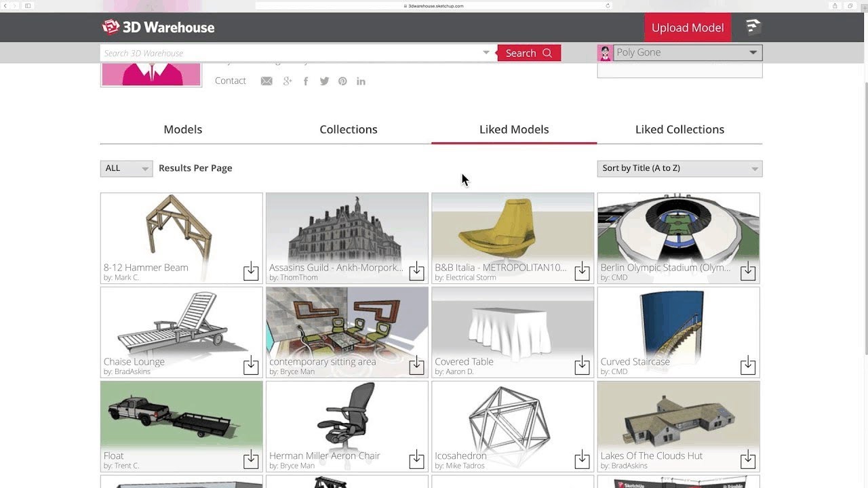Open the Sort by Title dropdown
Viewport: 868px width, 488px height.
coord(679,168)
